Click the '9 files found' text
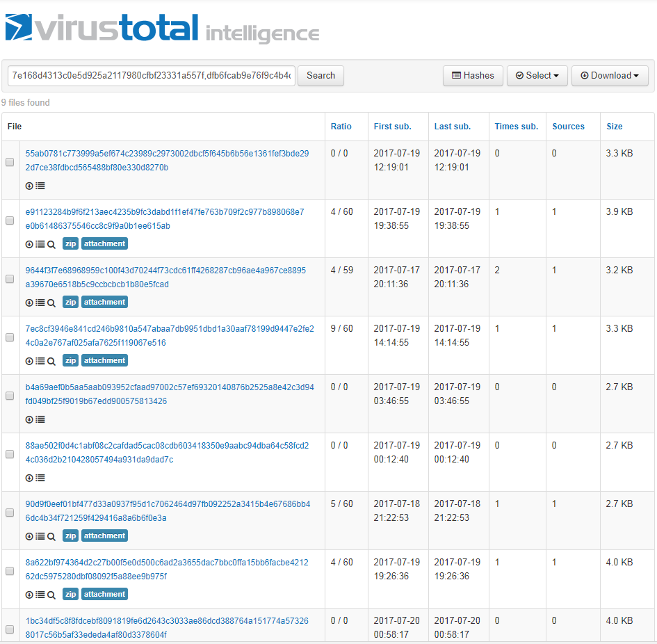 (26, 103)
